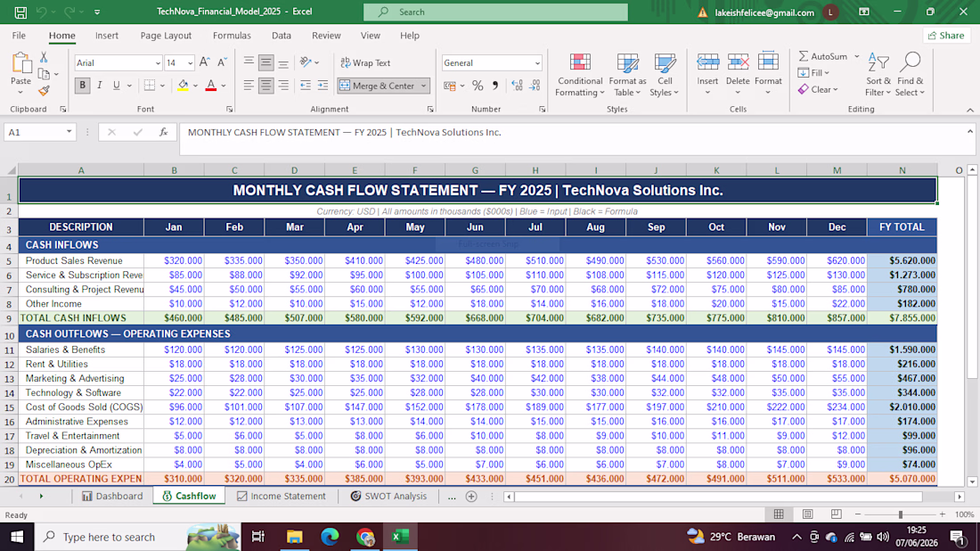Open number format dropdown showing General
980x551 pixels.
coord(537,63)
